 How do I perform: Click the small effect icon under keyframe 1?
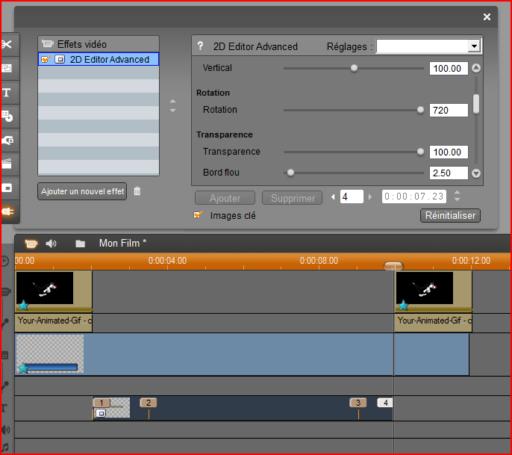(x=101, y=413)
